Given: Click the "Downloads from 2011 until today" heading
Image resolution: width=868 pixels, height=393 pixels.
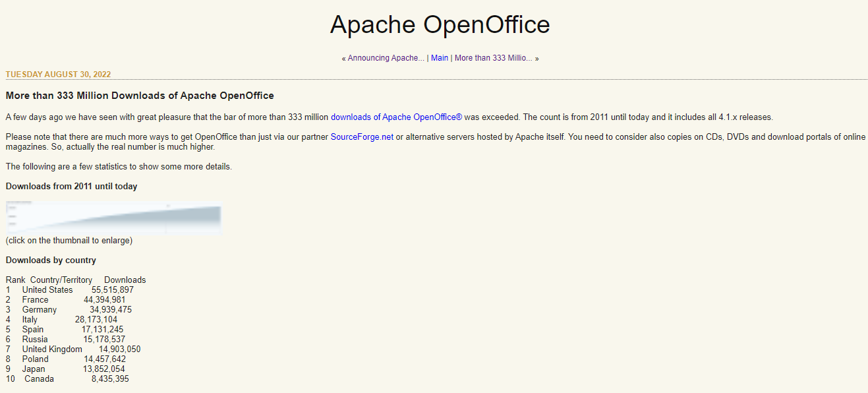Looking at the screenshot, I should point(71,186).
